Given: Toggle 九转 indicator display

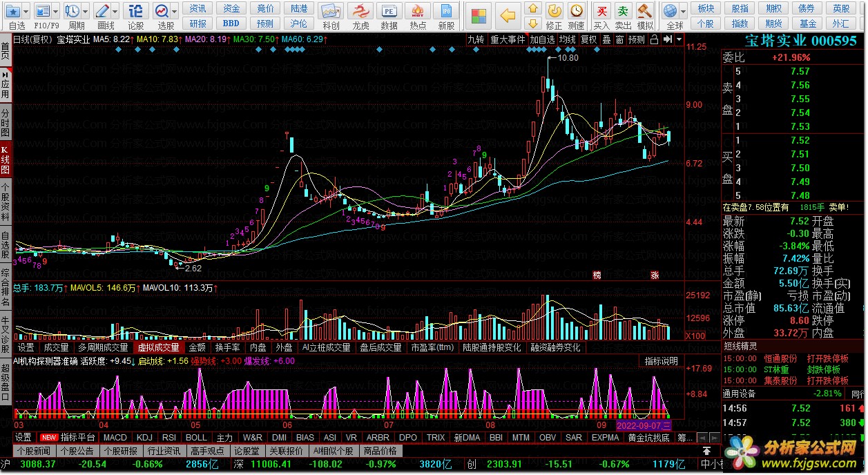Looking at the screenshot, I should click(476, 40).
